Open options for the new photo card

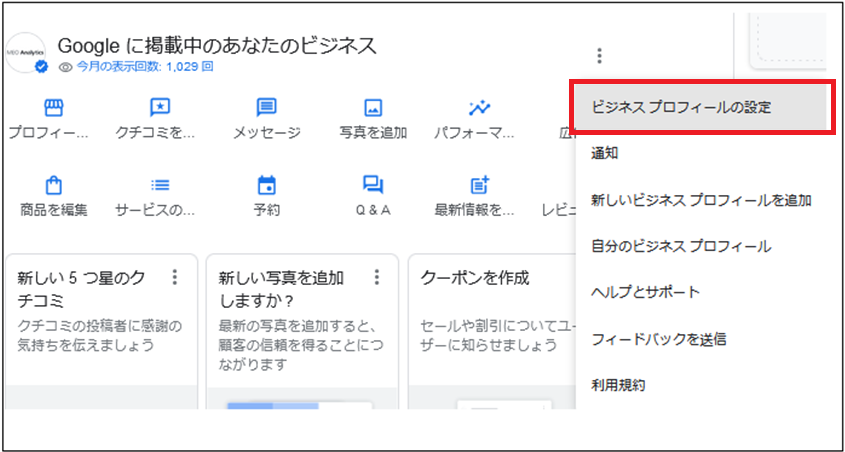(x=377, y=278)
